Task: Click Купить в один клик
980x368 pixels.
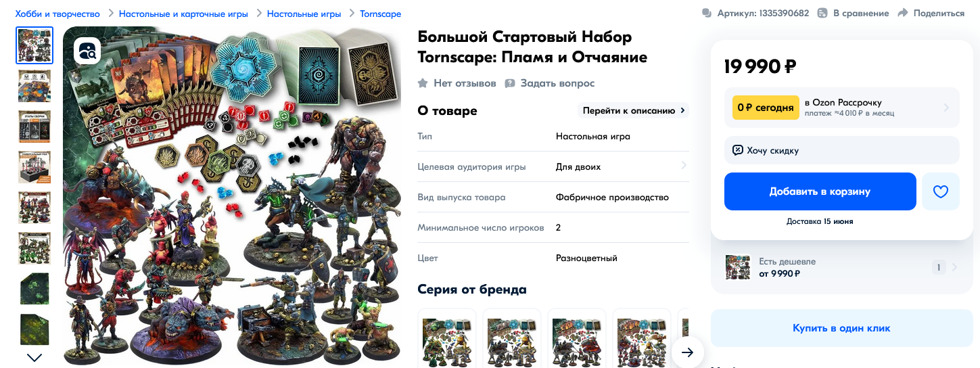Action: (x=841, y=328)
